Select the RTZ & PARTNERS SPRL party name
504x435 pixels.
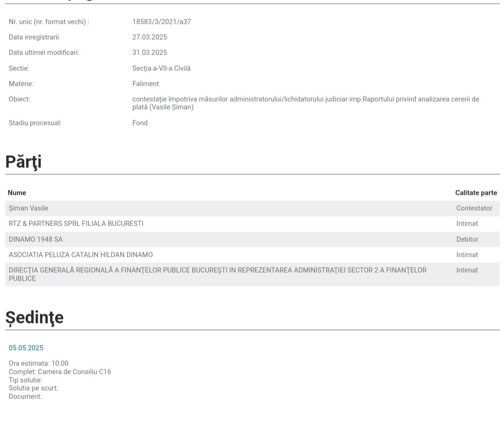click(76, 223)
